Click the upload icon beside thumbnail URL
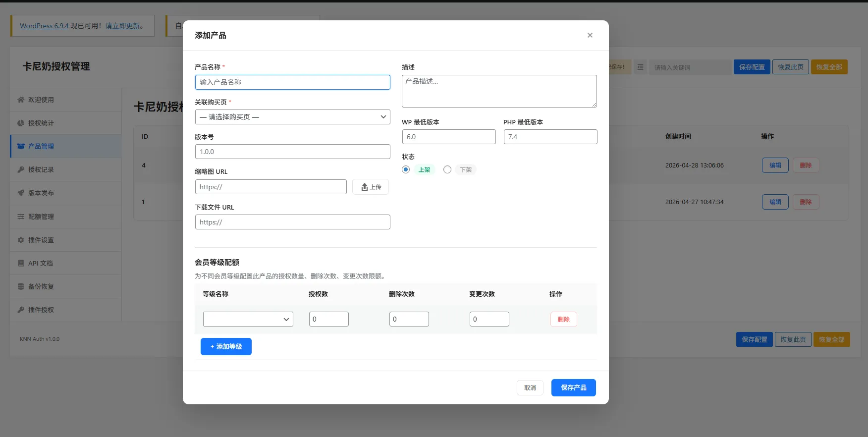Screen dimensions: 868x437 (365, 187)
